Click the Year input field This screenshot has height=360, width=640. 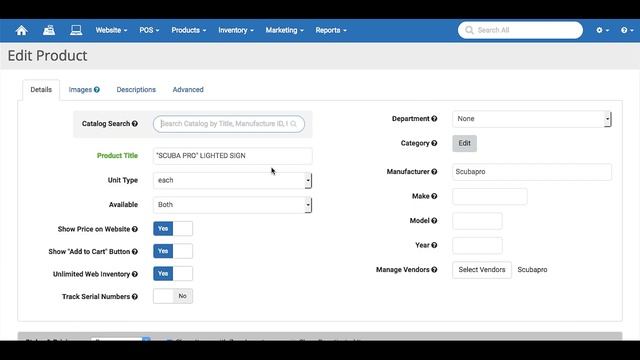click(x=477, y=245)
